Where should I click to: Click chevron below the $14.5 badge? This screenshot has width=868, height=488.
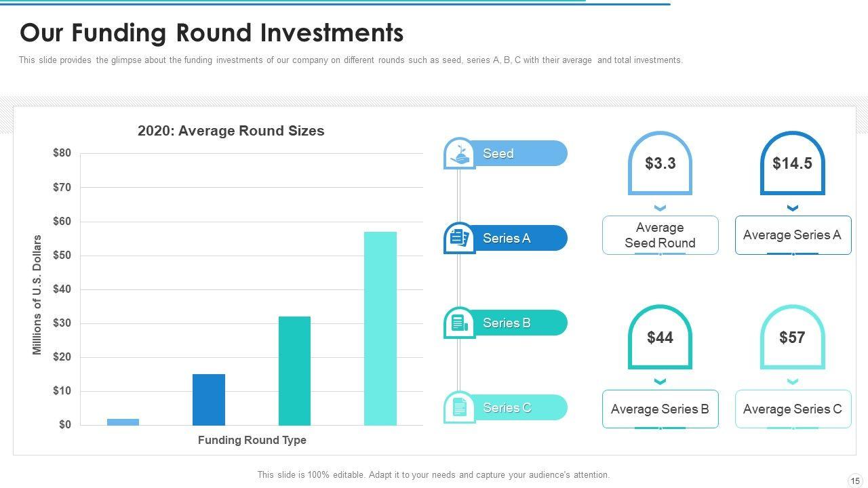pos(792,207)
